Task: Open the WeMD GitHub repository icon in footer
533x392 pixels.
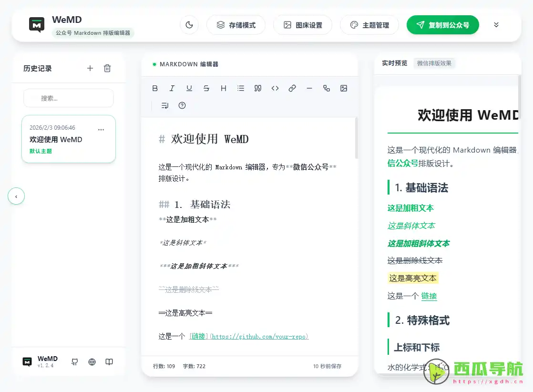Action: (x=74, y=362)
